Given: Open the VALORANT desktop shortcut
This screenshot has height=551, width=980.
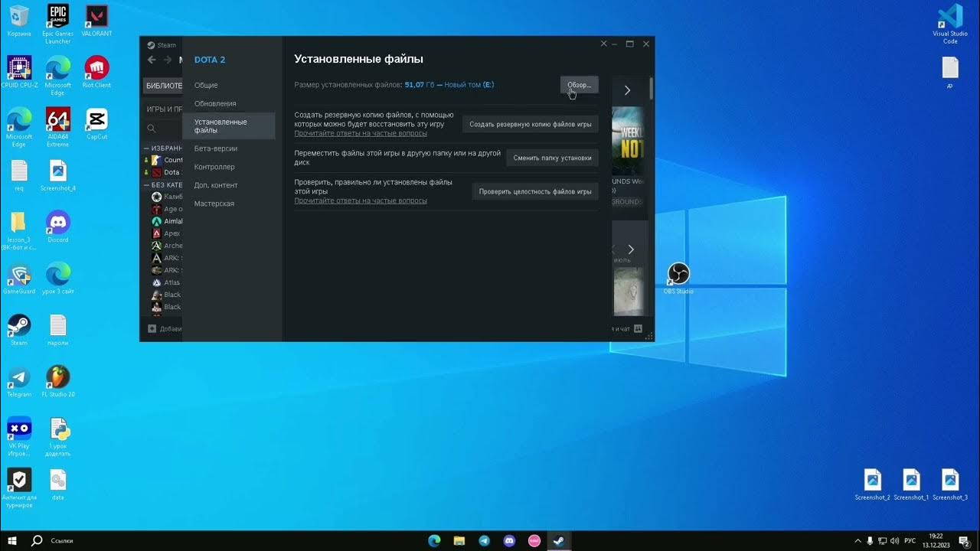Looking at the screenshot, I should 96,21.
